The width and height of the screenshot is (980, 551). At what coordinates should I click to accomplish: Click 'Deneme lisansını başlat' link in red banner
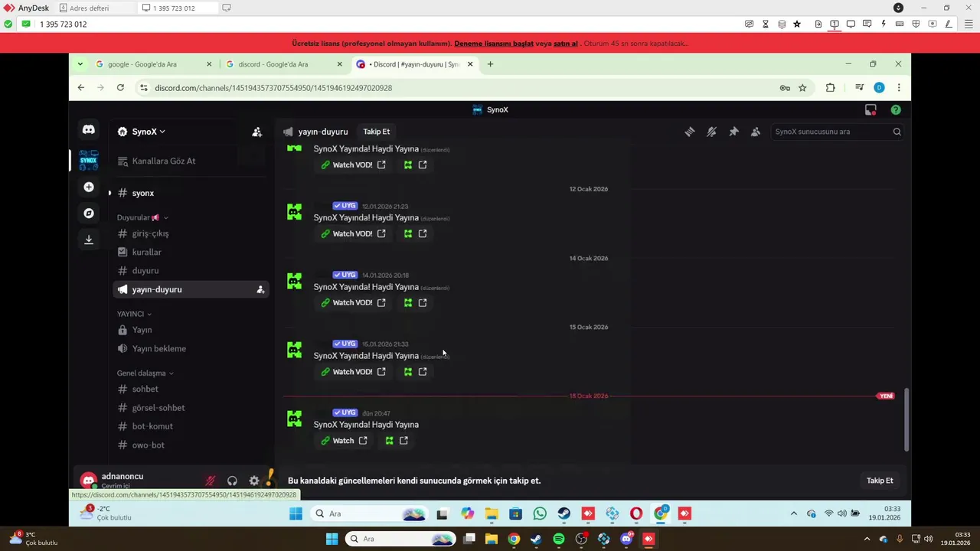coord(494,44)
